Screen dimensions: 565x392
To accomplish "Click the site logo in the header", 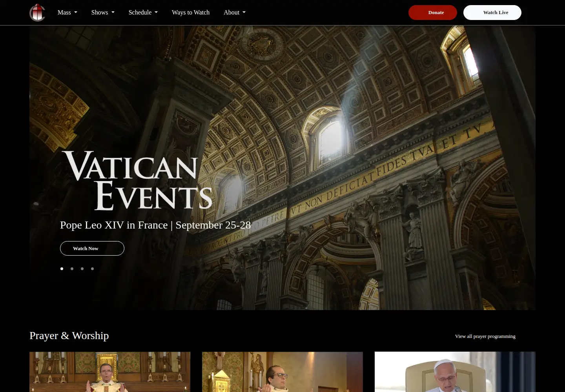I will [37, 13].
